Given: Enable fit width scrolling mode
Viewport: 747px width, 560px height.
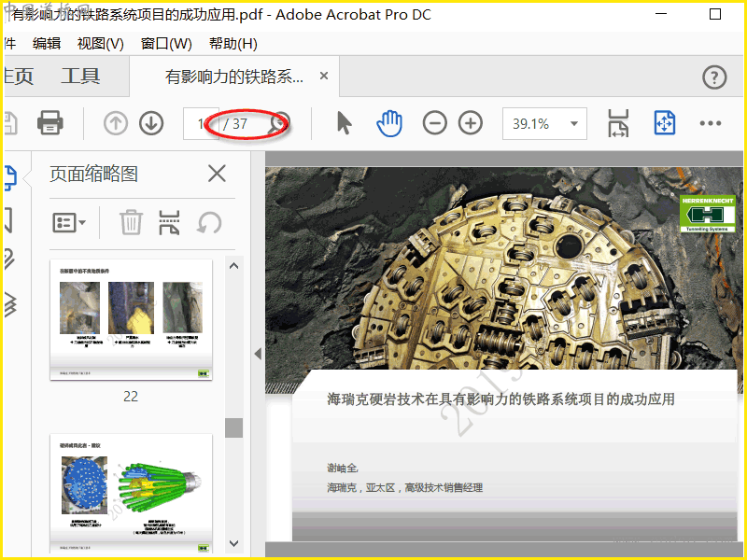Looking at the screenshot, I should (618, 123).
